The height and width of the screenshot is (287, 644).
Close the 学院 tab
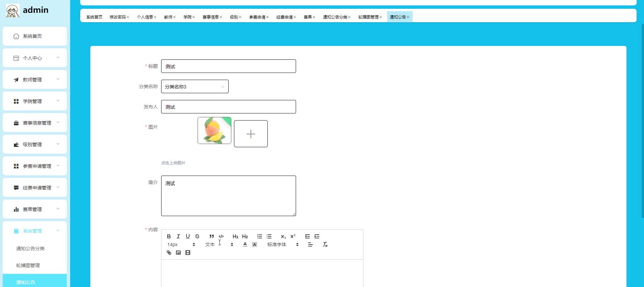pos(194,17)
